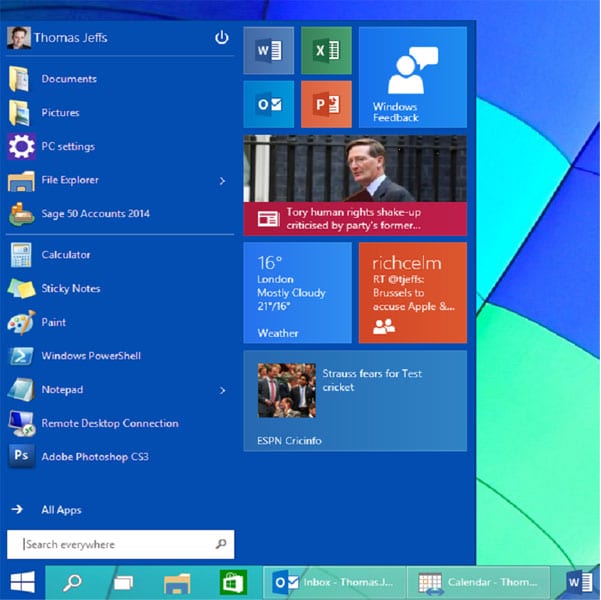Open the Store icon on the taskbar
This screenshot has width=601, height=600.
(x=233, y=582)
